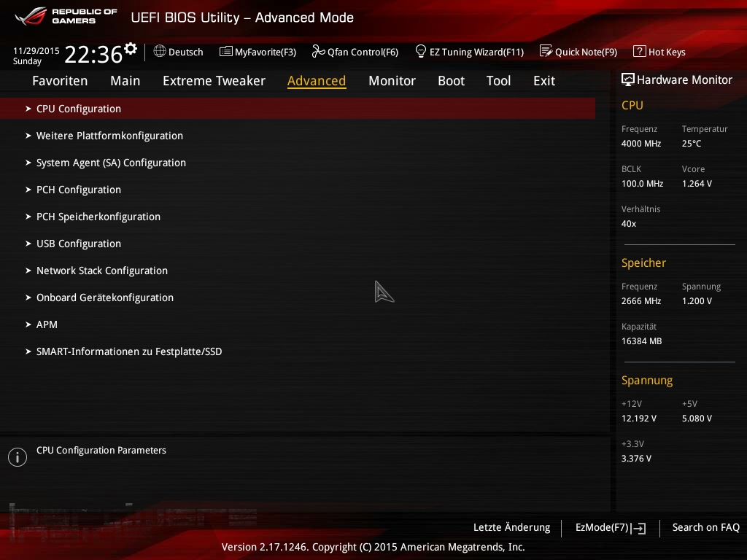Click the globe language icon
This screenshot has width=747, height=560.
click(x=160, y=52)
